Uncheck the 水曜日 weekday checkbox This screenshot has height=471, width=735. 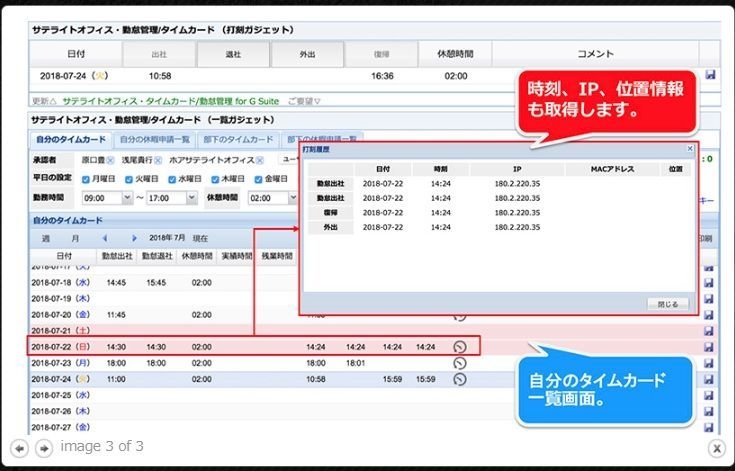(172, 179)
